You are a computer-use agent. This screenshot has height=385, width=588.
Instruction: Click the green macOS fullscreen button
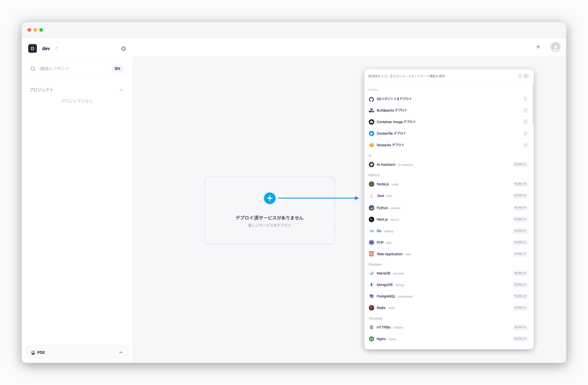click(41, 30)
